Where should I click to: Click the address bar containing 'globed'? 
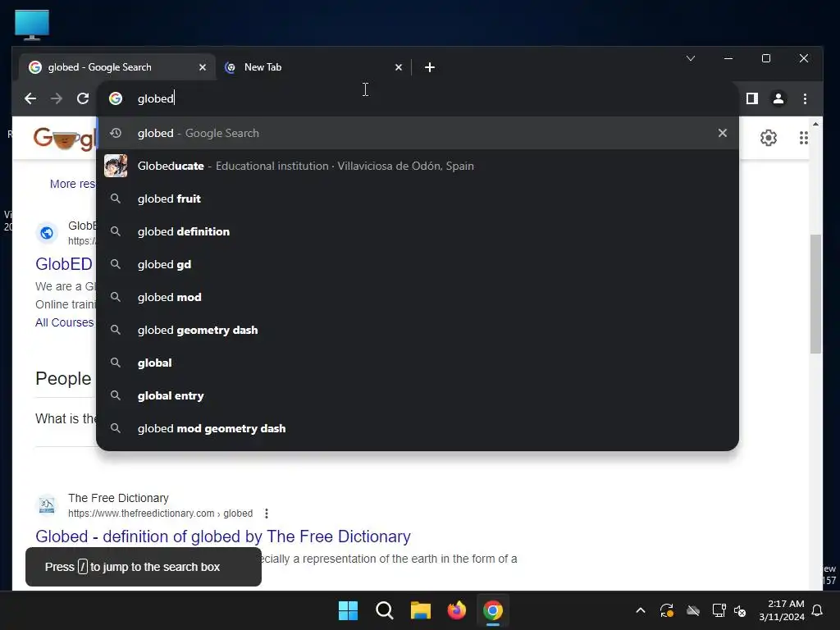(x=418, y=98)
